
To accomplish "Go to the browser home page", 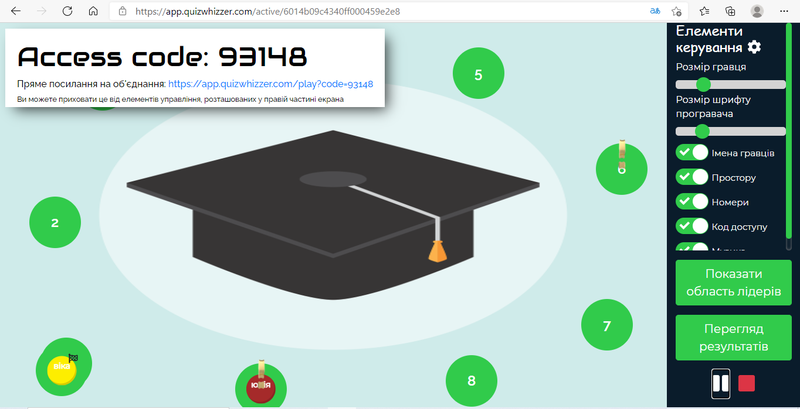I will (92, 11).
